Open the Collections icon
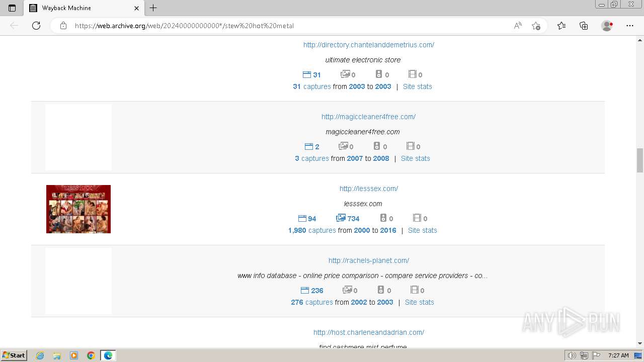This screenshot has width=644, height=362. coord(584,26)
